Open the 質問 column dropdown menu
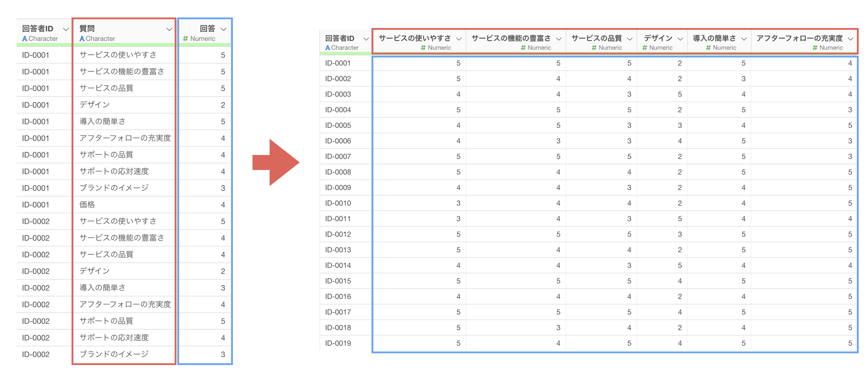This screenshot has width=868, height=384. [169, 29]
